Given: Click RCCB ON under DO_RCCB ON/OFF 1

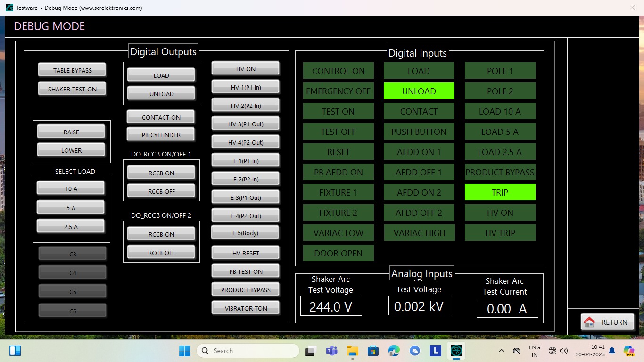Looking at the screenshot, I should pyautogui.click(x=161, y=173).
